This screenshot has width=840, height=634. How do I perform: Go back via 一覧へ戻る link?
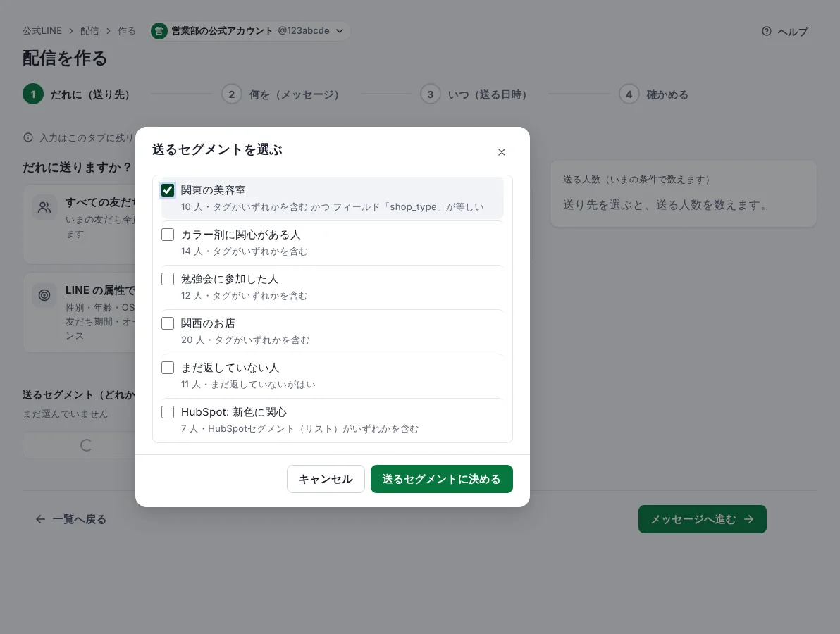[70, 519]
